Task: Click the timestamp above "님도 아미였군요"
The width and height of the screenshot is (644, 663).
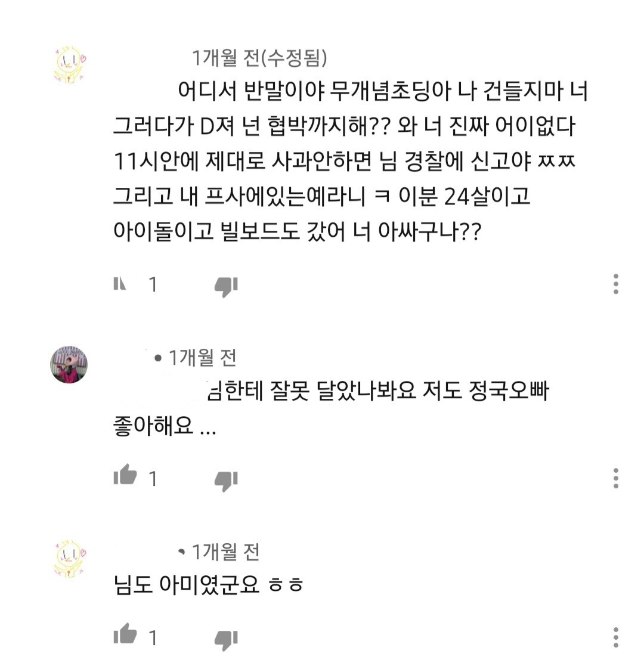Action: tap(225, 552)
